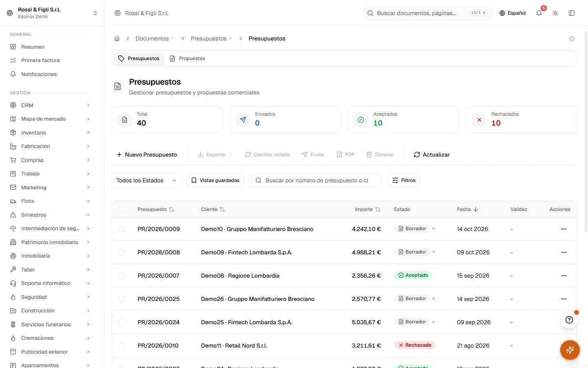Screen dimensions: 588x368
Task: Sort by Presupuesto column arrows
Action: pos(171,209)
